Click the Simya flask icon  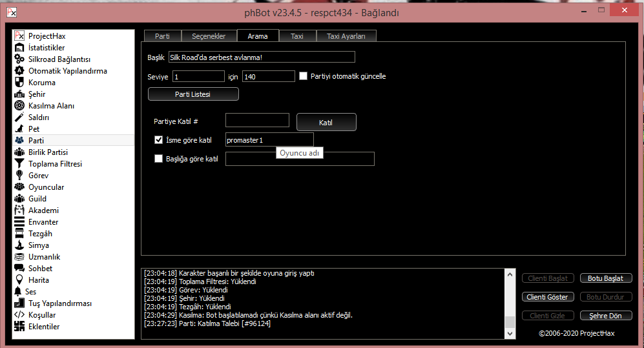tap(19, 245)
